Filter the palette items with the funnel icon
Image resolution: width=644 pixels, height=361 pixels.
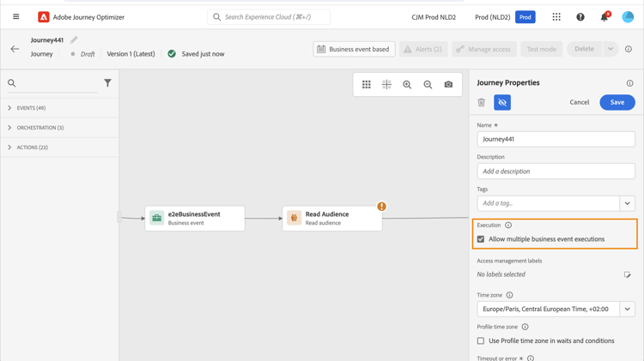click(x=107, y=83)
